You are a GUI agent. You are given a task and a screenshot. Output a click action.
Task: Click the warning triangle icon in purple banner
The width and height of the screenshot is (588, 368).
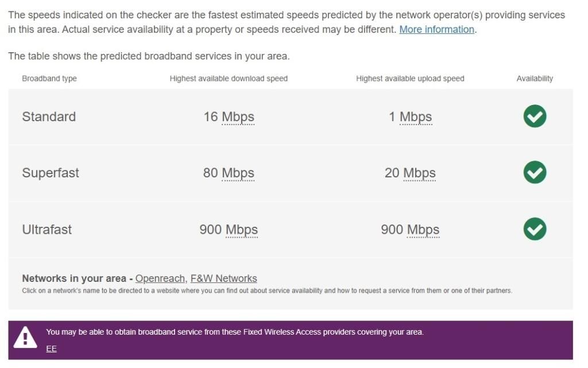[25, 338]
